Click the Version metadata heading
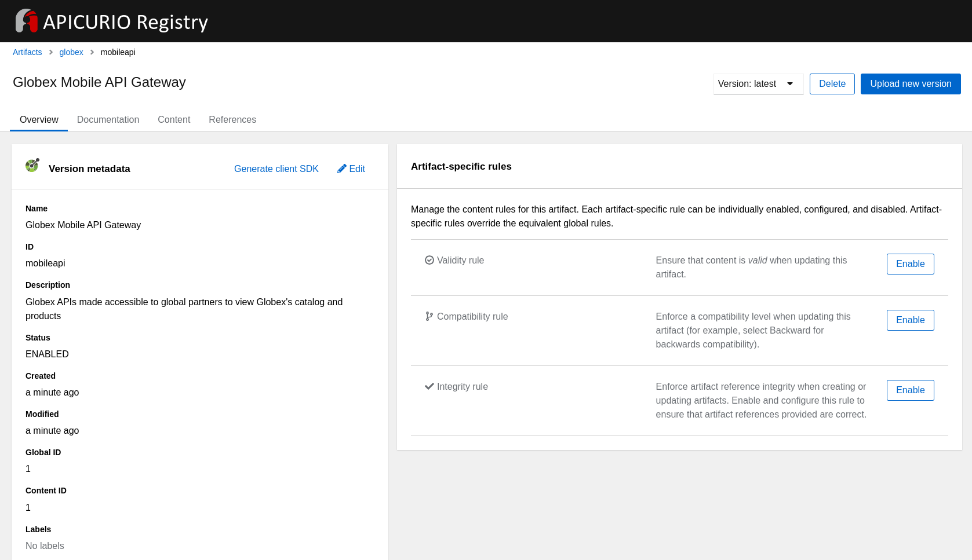Viewport: 972px width, 560px height. [x=89, y=169]
